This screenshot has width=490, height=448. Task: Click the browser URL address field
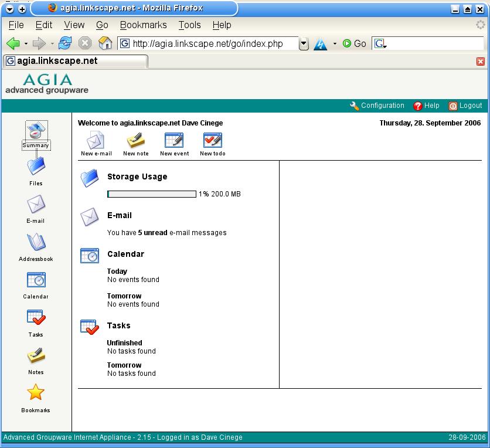214,44
